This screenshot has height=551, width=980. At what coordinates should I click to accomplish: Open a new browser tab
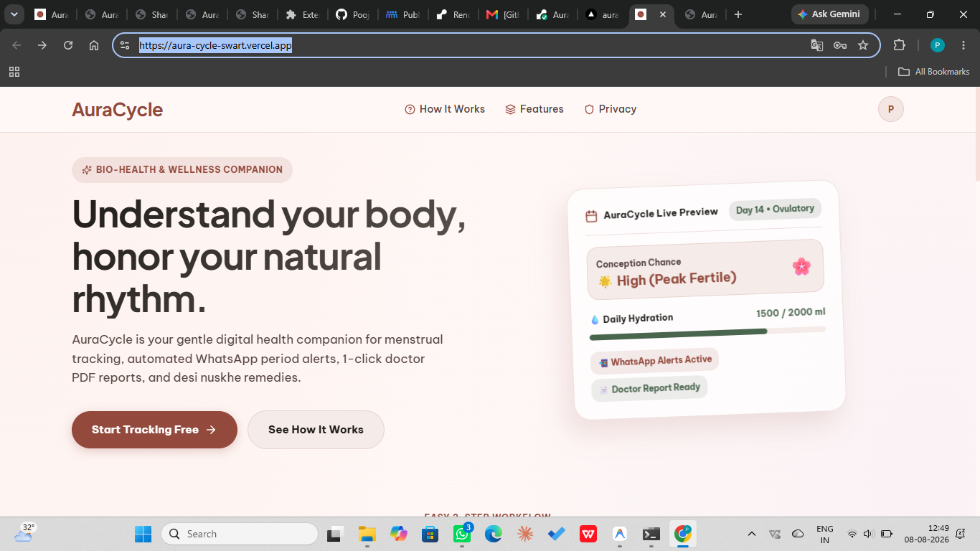click(x=738, y=14)
